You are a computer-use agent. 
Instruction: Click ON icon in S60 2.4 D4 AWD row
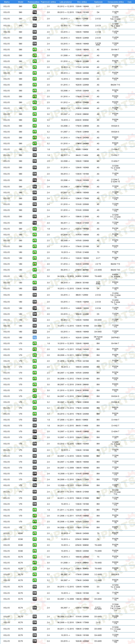click(x=35, y=44)
